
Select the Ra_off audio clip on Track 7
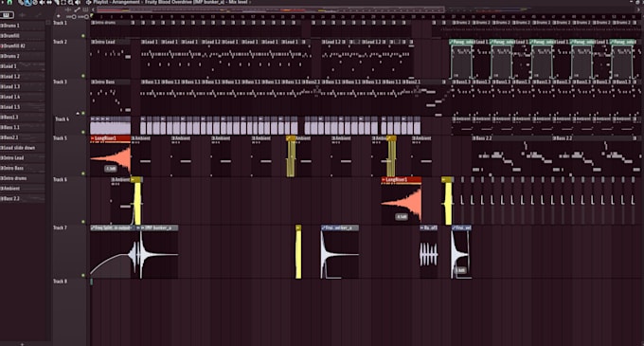coord(428,252)
